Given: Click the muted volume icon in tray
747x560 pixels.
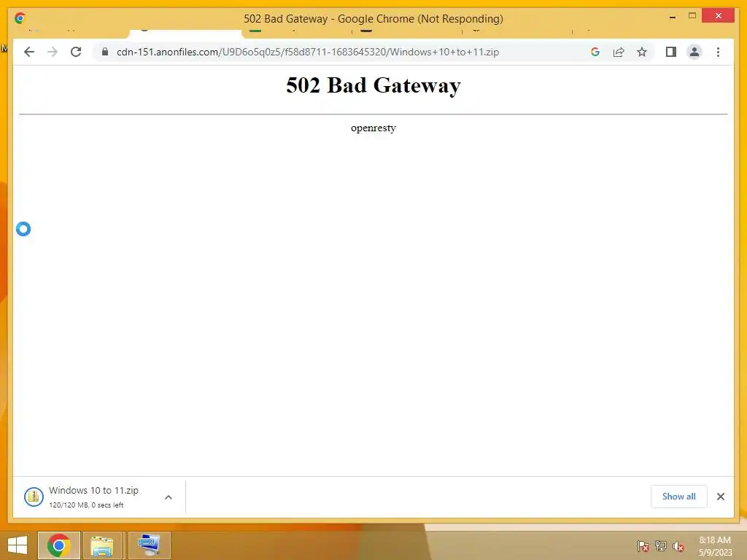Looking at the screenshot, I should pos(678,546).
